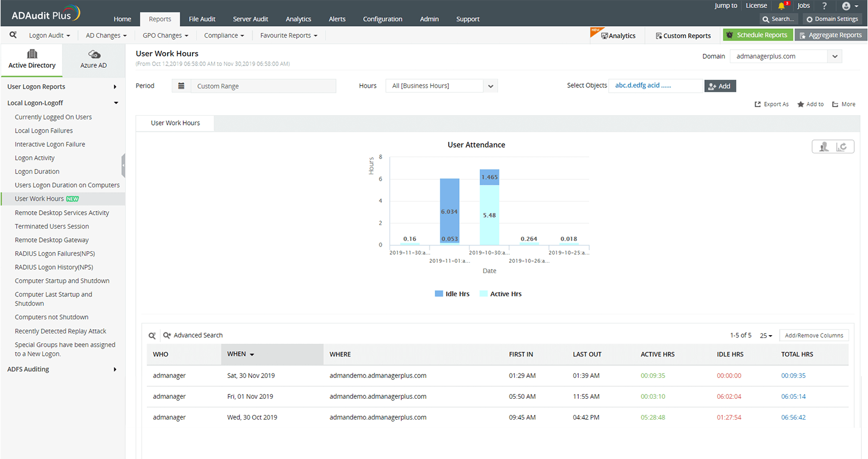
Task: Switch chart to user attendance person view
Action: [823, 146]
